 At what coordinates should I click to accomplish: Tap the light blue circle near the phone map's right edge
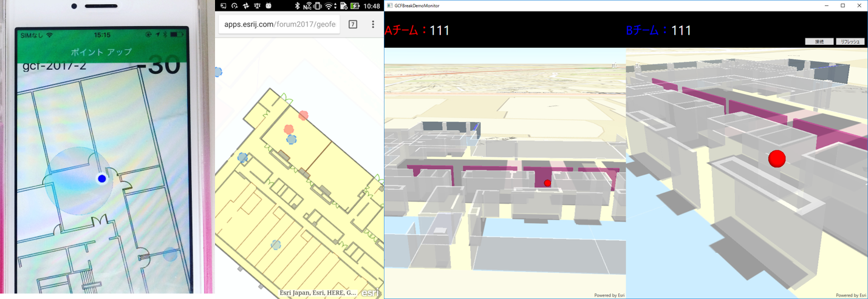[171, 254]
